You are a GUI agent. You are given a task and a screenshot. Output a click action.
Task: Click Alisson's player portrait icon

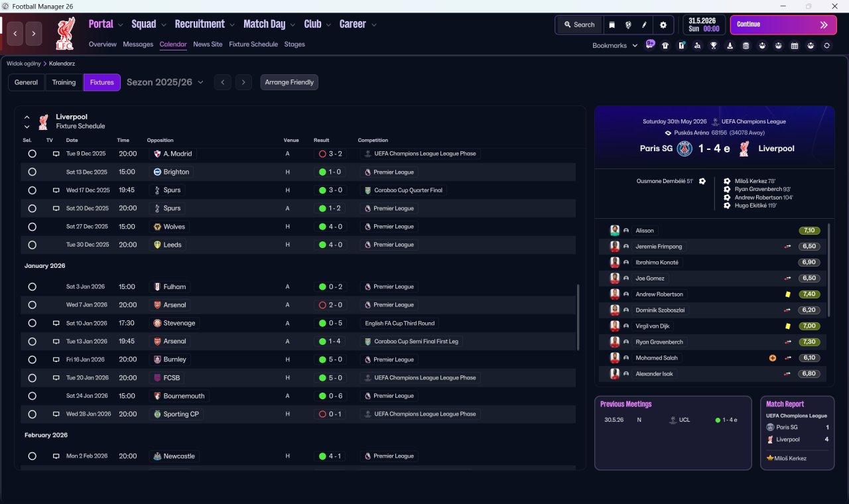(x=615, y=231)
